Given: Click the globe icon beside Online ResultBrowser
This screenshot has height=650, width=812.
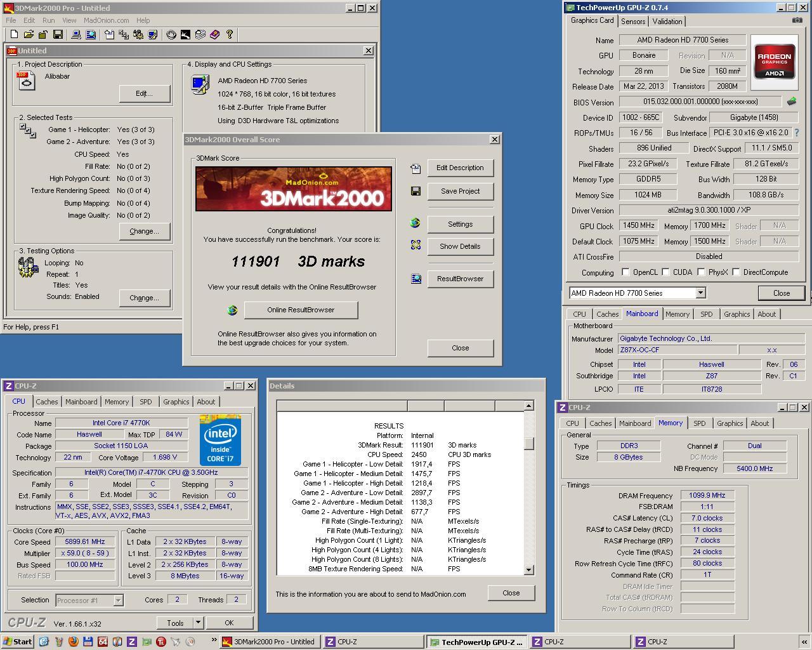Looking at the screenshot, I should (x=232, y=310).
